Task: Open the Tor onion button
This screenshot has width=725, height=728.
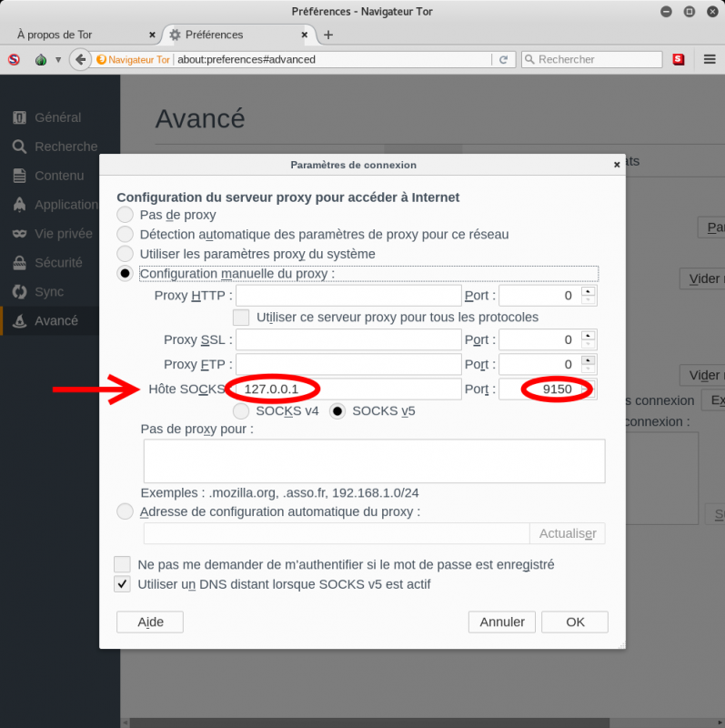Action: [x=41, y=59]
